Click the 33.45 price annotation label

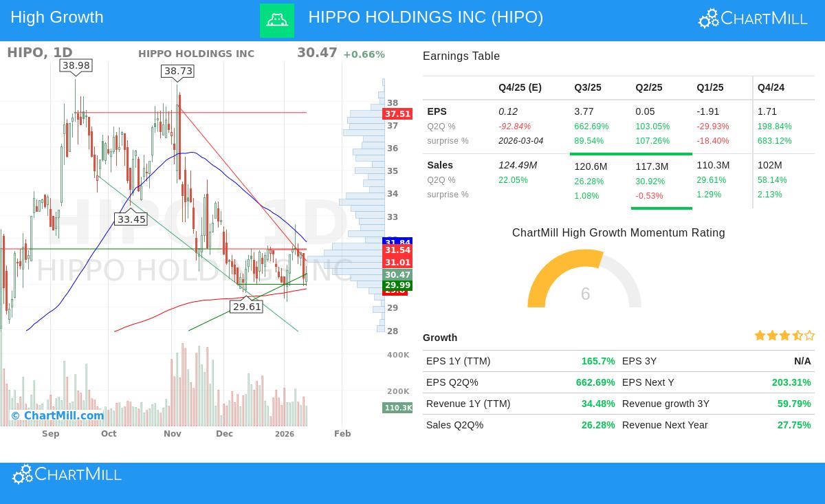point(131,219)
